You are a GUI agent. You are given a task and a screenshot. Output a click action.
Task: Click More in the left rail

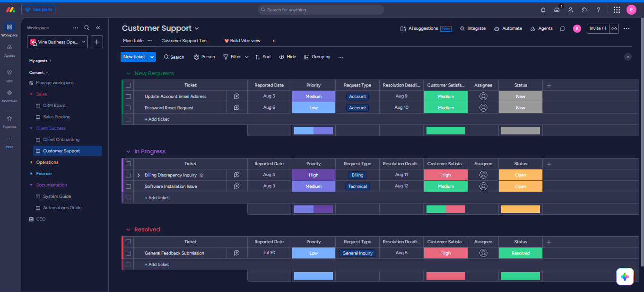tap(9, 142)
